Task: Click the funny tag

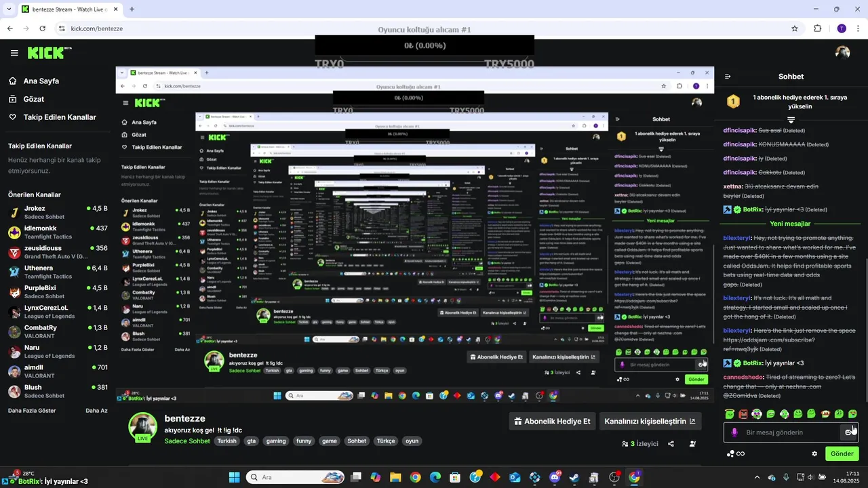Action: [x=304, y=441]
